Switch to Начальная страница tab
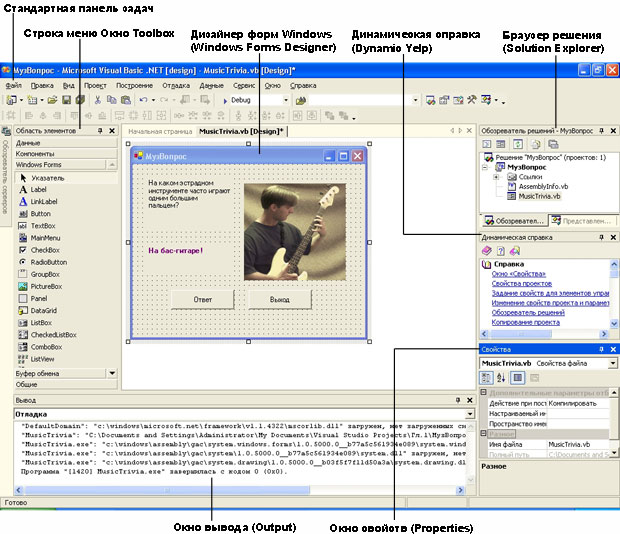The image size is (620, 534). [x=160, y=131]
